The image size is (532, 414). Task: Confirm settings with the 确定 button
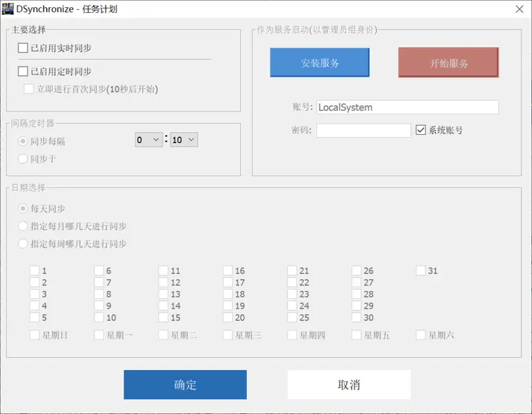tap(185, 385)
